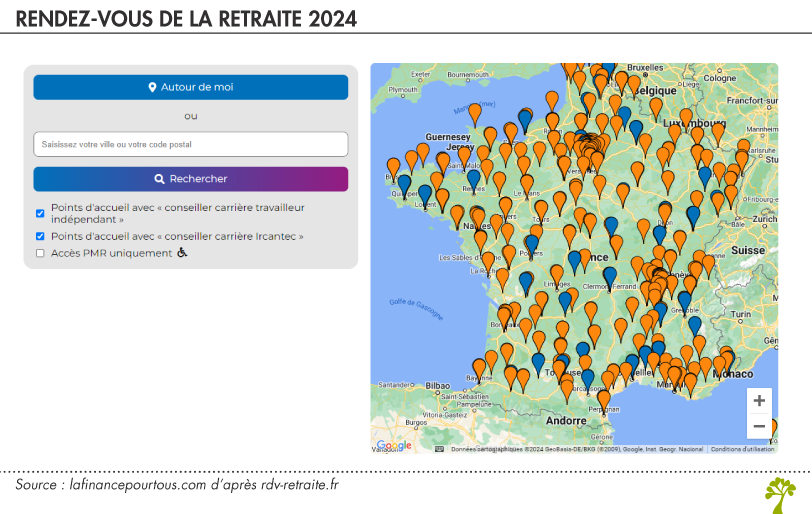The image size is (812, 514).
Task: Click the Rendez-vous de la retraite 2024 heading
Action: pyautogui.click(x=186, y=19)
